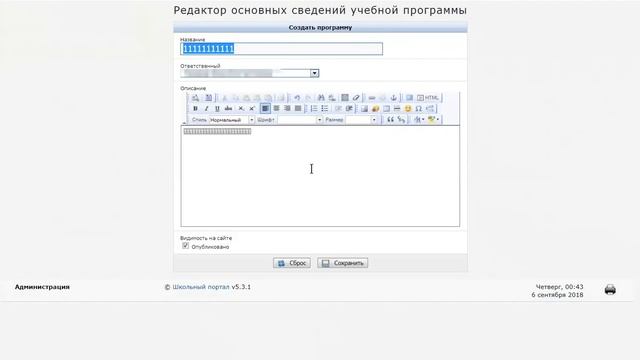Viewport: 640px width, 360px height.
Task: Insert a hyperlink with the link icon
Action: [x=372, y=98]
